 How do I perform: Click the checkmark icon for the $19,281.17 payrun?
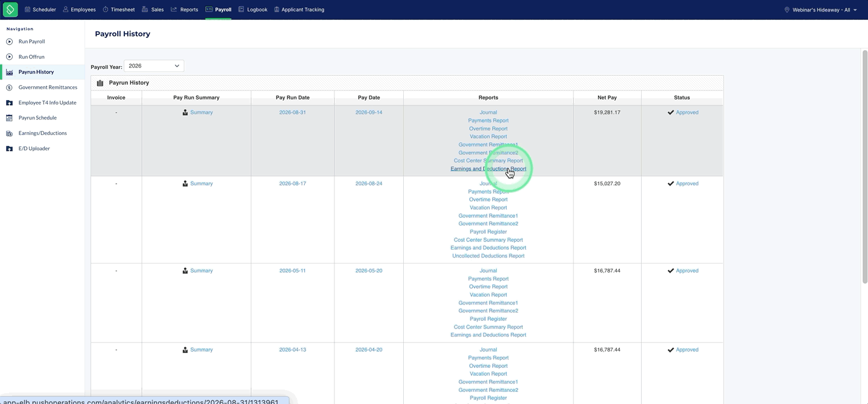pos(671,113)
